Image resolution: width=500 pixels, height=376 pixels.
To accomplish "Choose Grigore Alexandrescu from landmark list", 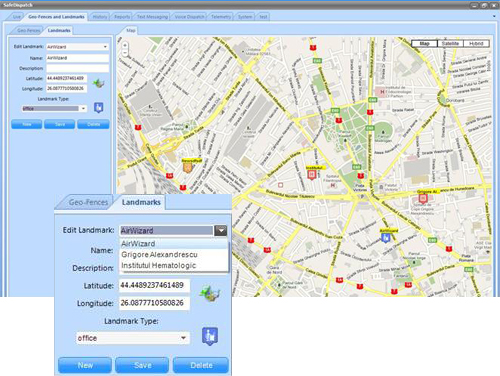I will point(159,255).
